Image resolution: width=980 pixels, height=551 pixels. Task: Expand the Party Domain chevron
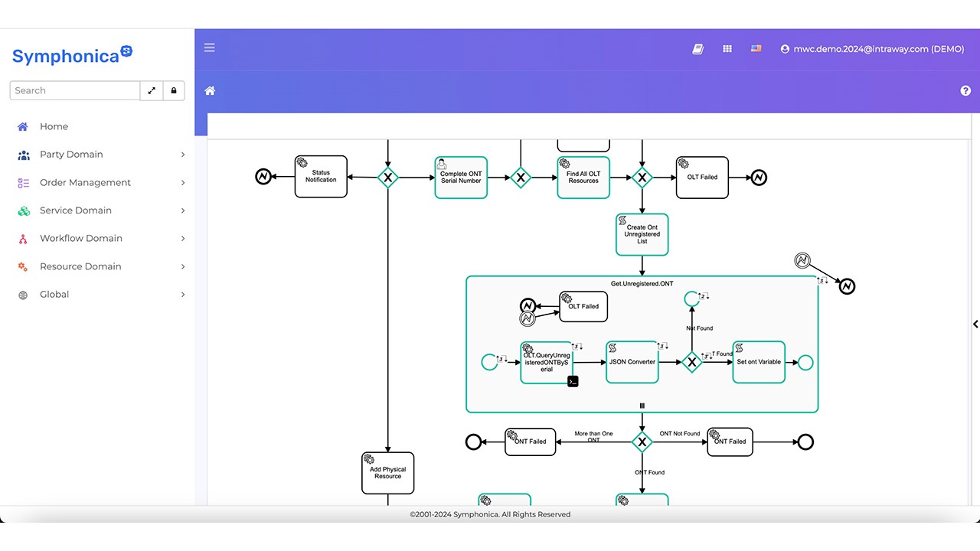183,155
